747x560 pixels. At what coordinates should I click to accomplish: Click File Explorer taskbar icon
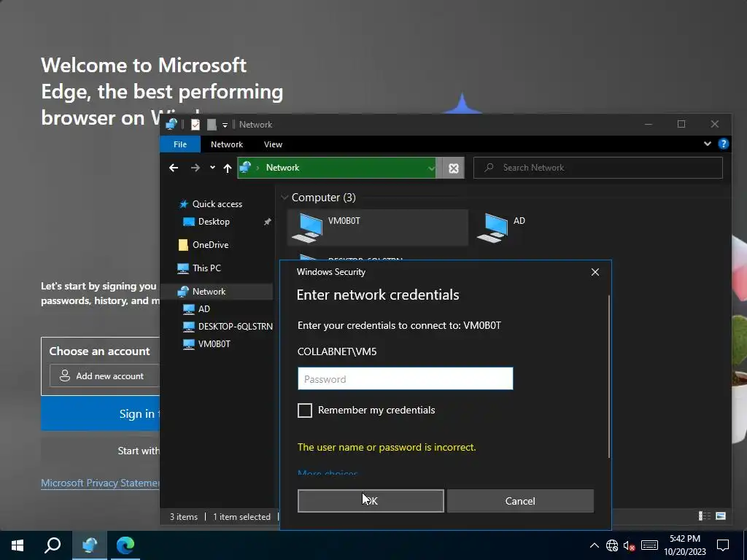coord(90,545)
